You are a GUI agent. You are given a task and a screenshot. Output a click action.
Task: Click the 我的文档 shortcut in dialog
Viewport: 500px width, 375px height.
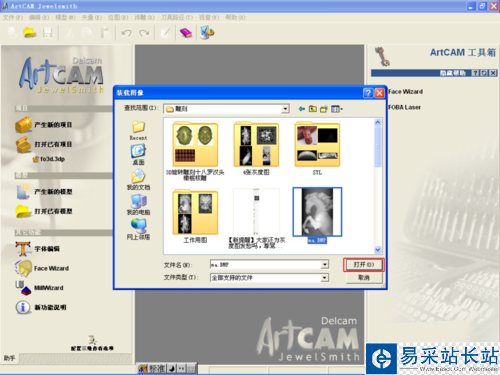(138, 179)
